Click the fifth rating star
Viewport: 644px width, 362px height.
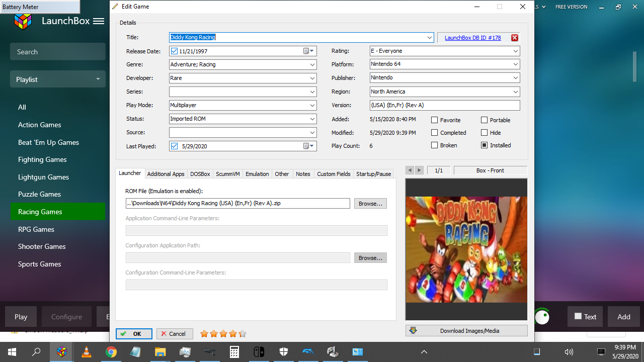click(x=243, y=334)
